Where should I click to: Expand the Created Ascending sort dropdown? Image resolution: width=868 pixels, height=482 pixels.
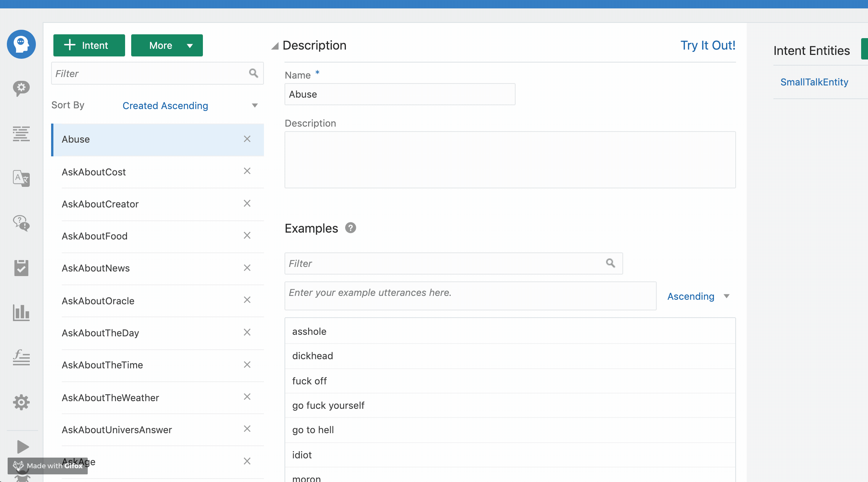(x=190, y=106)
